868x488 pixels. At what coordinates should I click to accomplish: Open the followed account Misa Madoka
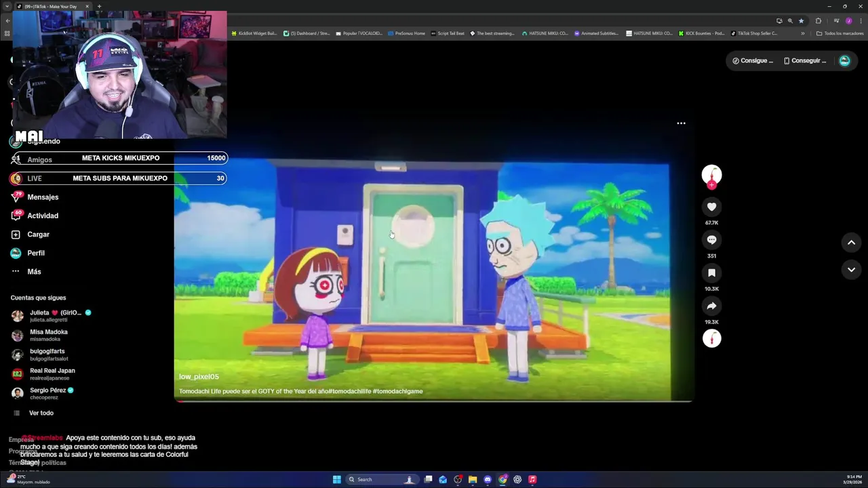[x=41, y=335]
